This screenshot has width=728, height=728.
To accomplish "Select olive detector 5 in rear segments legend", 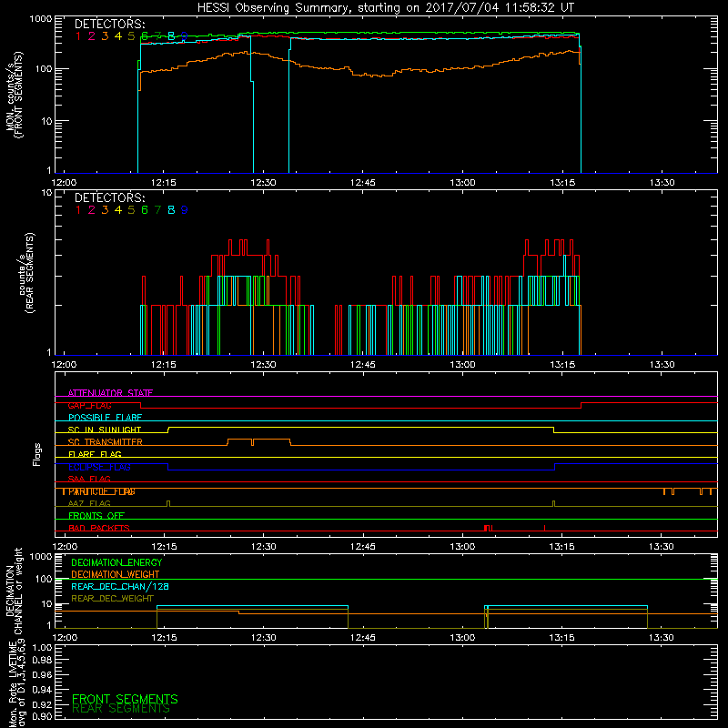I will pos(131,210).
